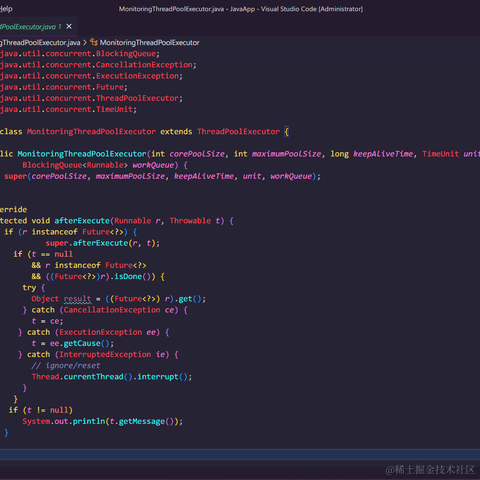Click the isDone() method call
This screenshot has height=480, width=480.
pos(133,276)
